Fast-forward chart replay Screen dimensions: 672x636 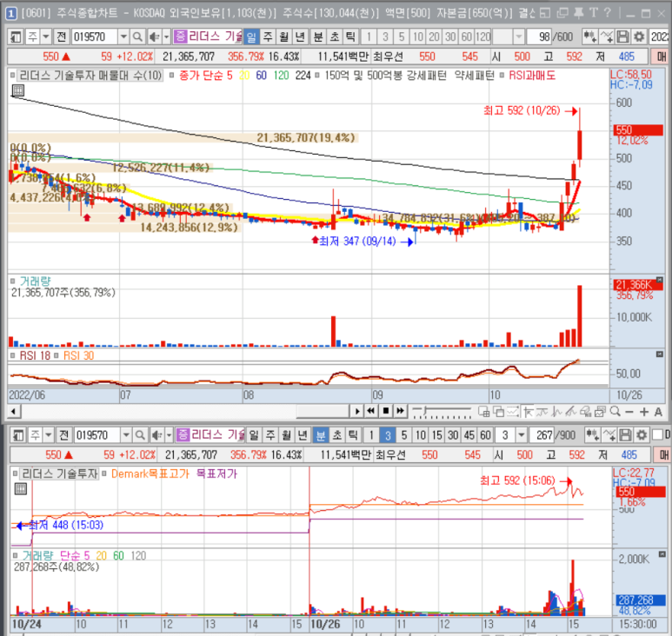coord(400,412)
